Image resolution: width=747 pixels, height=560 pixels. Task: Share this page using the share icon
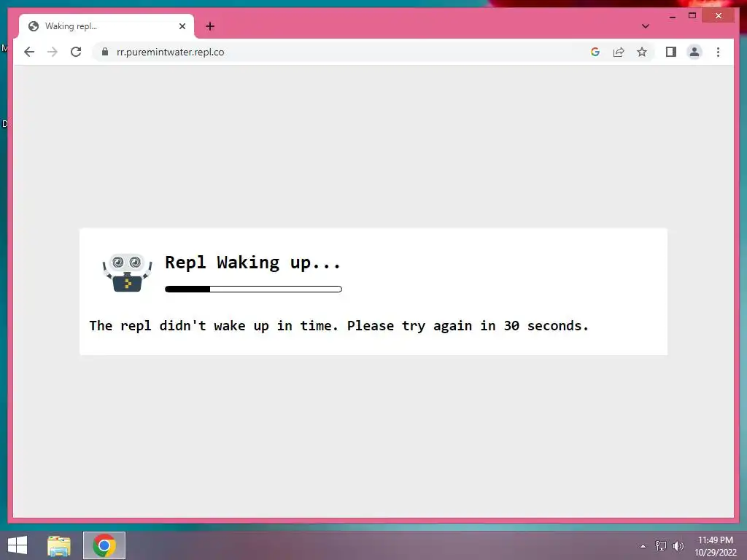tap(619, 52)
